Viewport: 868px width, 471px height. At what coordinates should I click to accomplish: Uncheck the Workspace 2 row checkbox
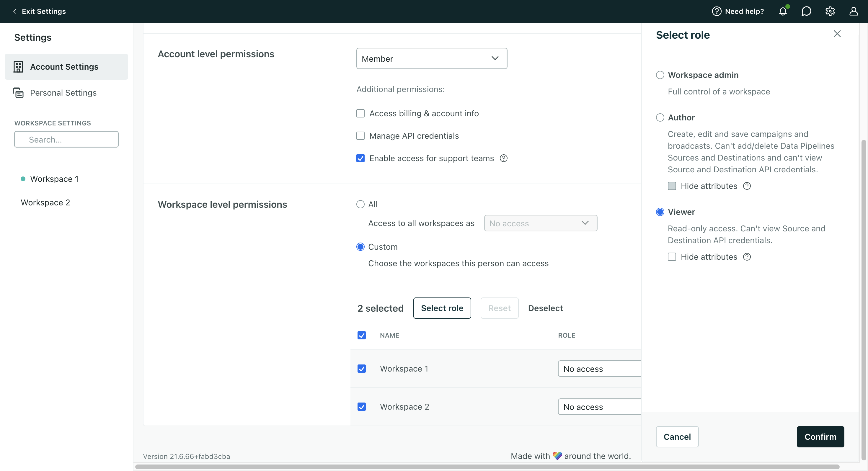(x=362, y=407)
